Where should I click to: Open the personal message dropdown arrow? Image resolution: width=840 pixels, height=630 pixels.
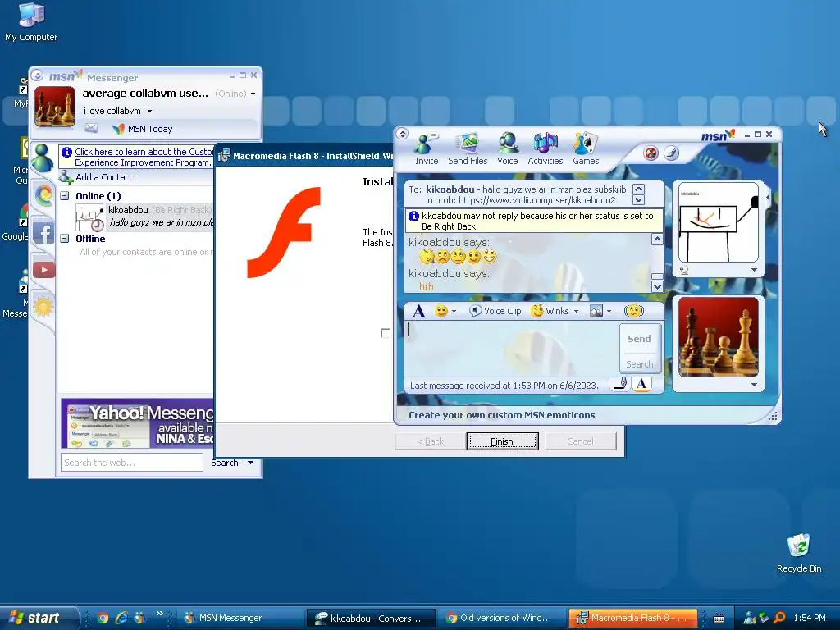pos(150,111)
